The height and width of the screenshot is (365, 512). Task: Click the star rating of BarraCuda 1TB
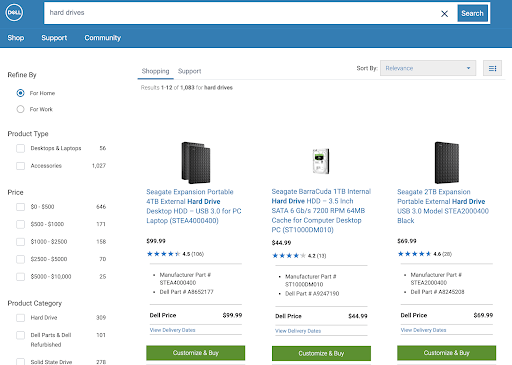tap(289, 256)
